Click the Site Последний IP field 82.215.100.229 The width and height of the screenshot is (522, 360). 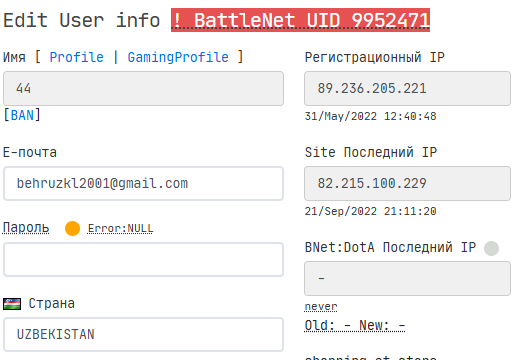click(407, 183)
